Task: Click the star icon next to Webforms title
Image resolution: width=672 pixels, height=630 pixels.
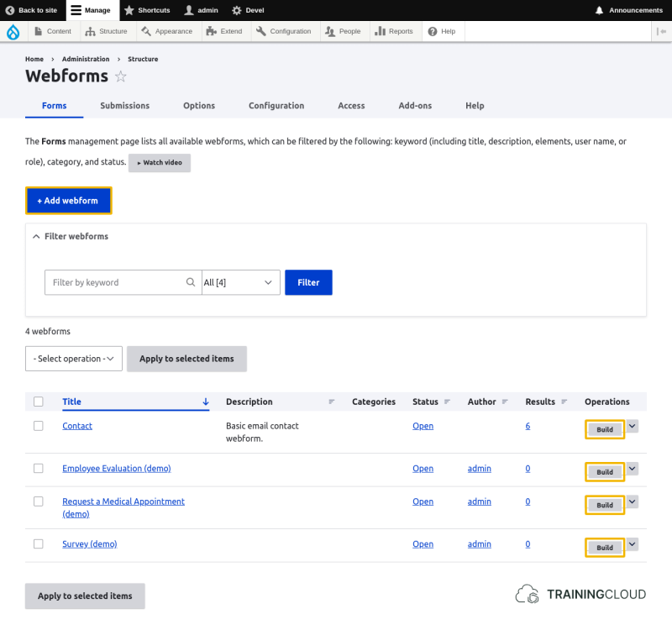Action: [121, 76]
